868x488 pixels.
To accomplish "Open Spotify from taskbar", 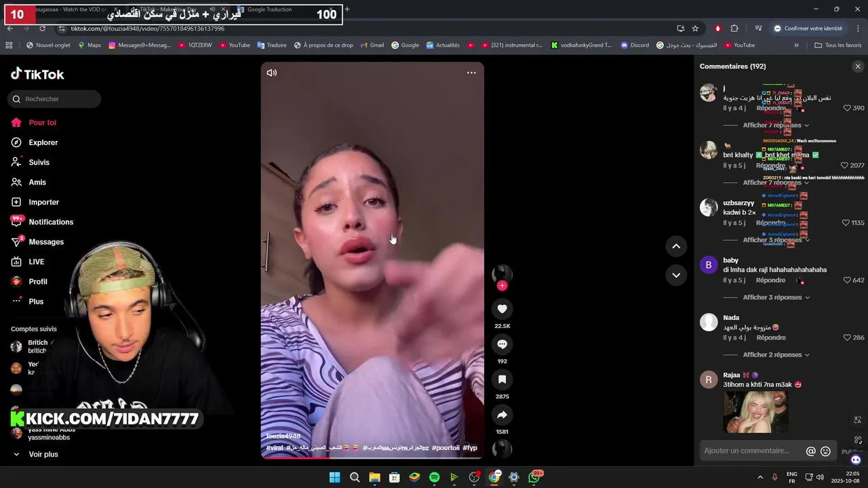I will tap(434, 477).
